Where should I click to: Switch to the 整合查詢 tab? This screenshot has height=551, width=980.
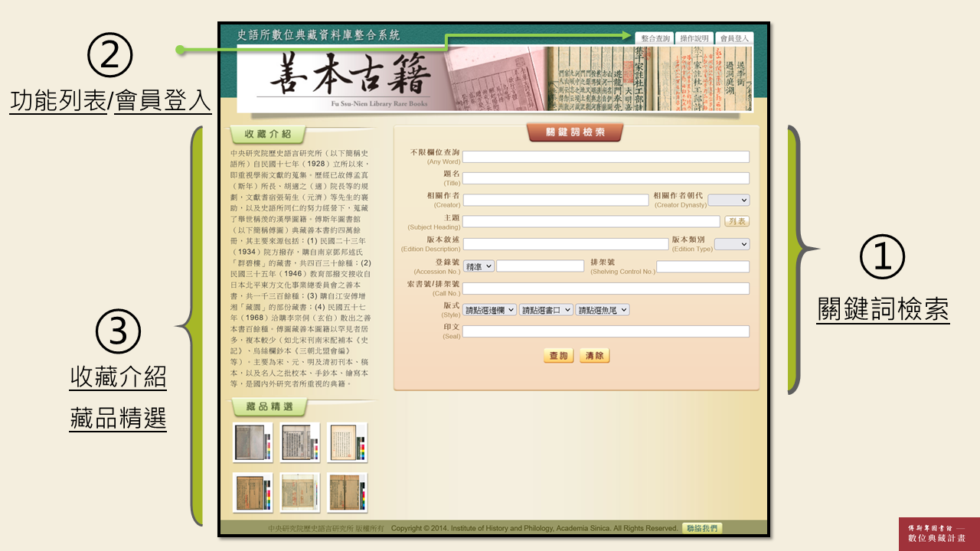pyautogui.click(x=655, y=38)
